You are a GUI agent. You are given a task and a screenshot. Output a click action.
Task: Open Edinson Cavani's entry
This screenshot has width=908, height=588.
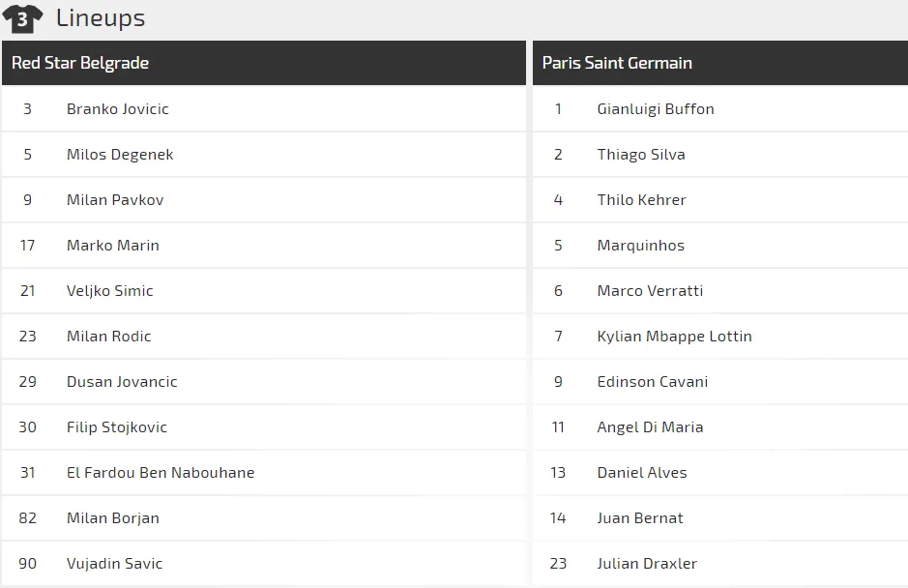coord(653,382)
